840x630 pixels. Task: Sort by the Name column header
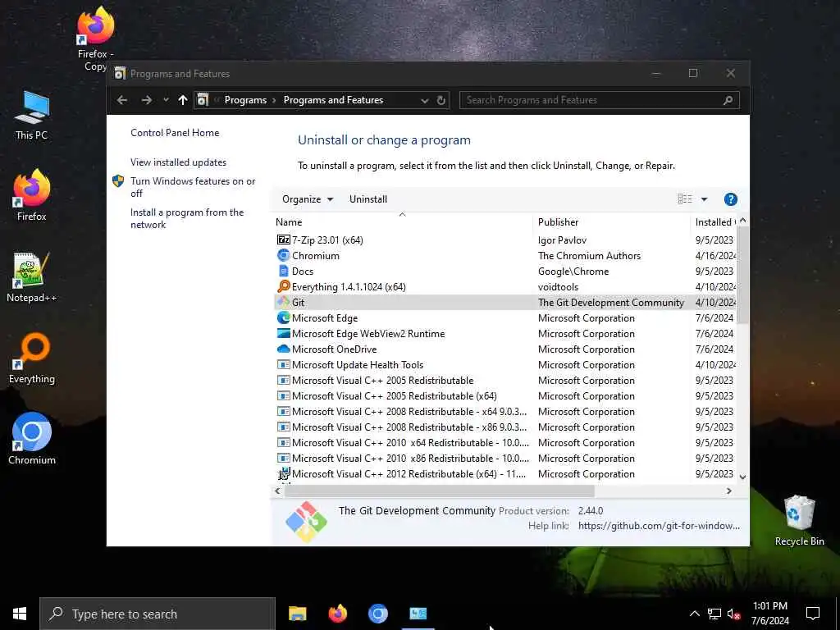point(402,221)
